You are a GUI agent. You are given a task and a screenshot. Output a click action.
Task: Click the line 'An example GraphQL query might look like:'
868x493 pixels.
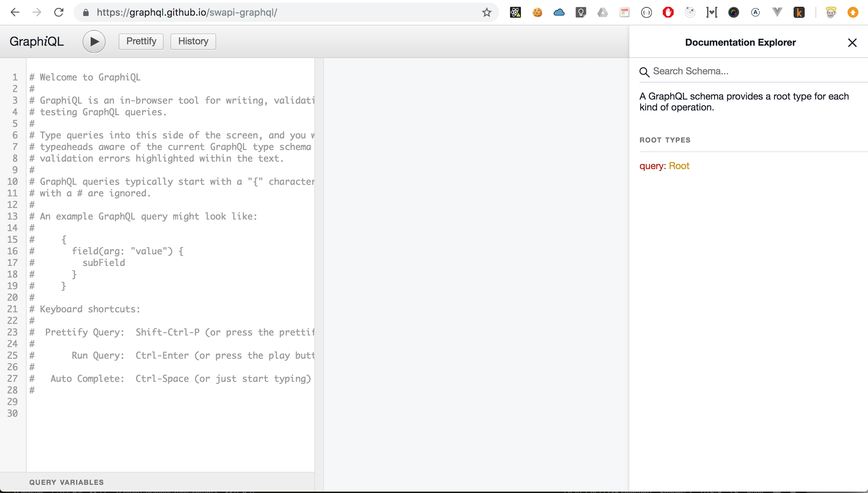(143, 216)
